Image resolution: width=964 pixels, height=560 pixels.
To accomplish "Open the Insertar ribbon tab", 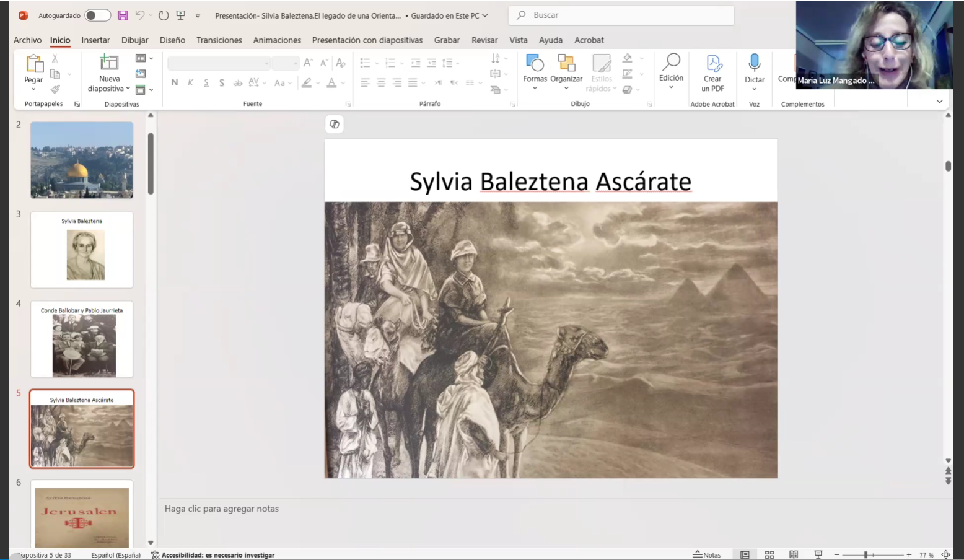I will point(95,40).
